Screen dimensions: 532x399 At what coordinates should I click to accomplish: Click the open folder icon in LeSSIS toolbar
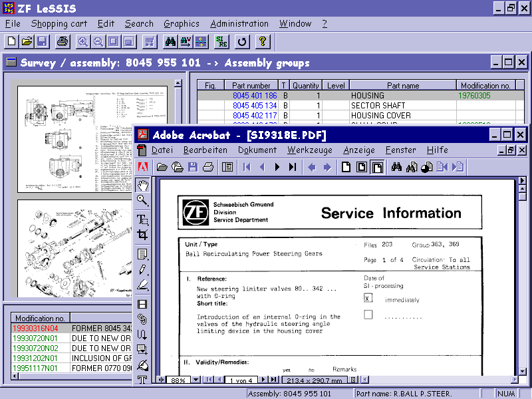click(27, 42)
